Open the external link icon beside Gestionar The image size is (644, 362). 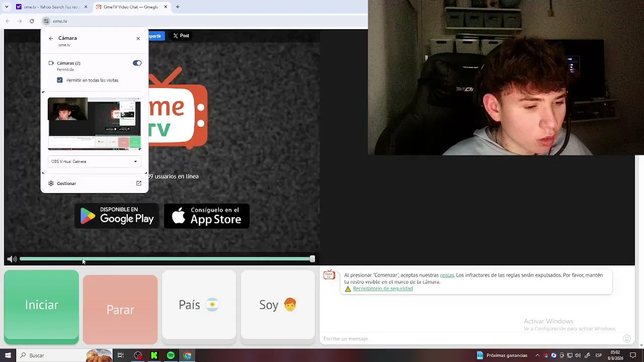pos(139,184)
